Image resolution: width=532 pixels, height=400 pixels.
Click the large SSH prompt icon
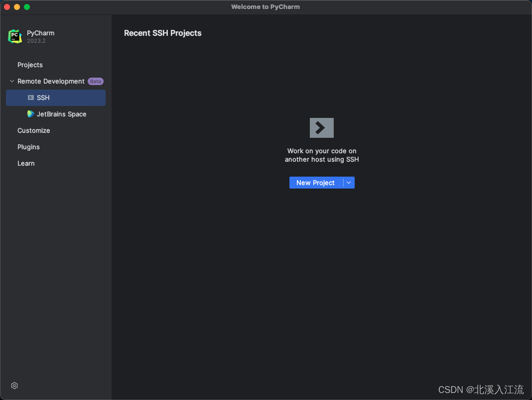point(322,128)
